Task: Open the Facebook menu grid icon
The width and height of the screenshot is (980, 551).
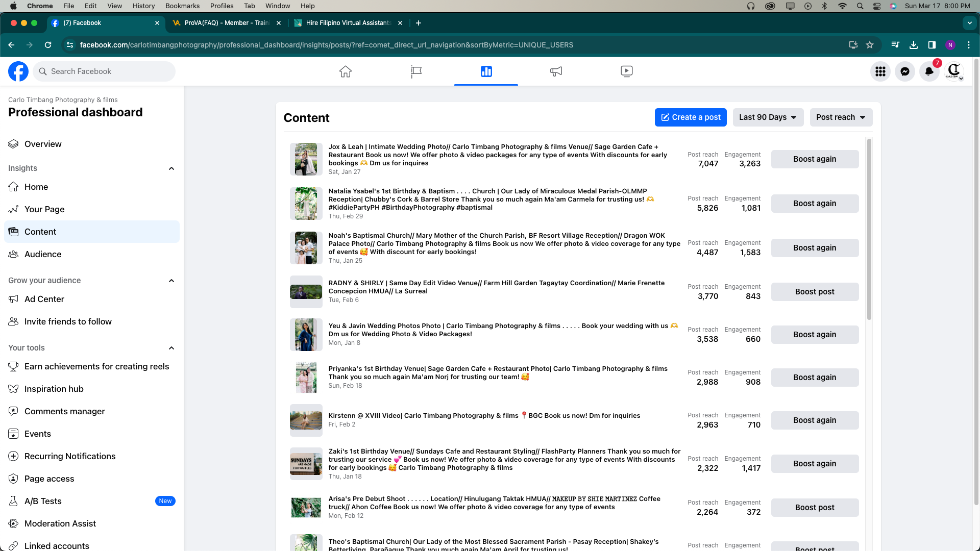Action: [x=880, y=71]
